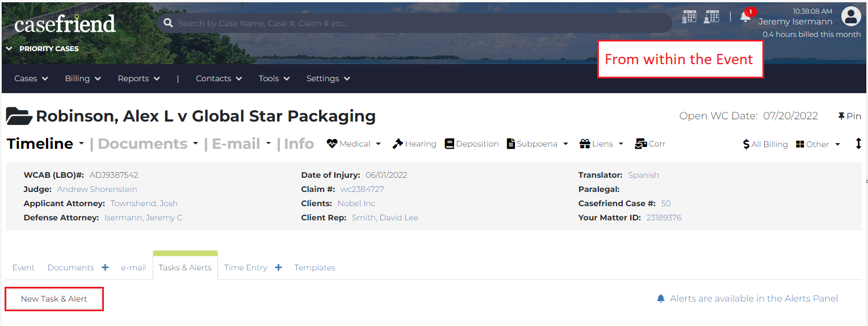Viewport: 868px width, 326px height.
Task: Click the Subpoena document icon
Action: 510,144
